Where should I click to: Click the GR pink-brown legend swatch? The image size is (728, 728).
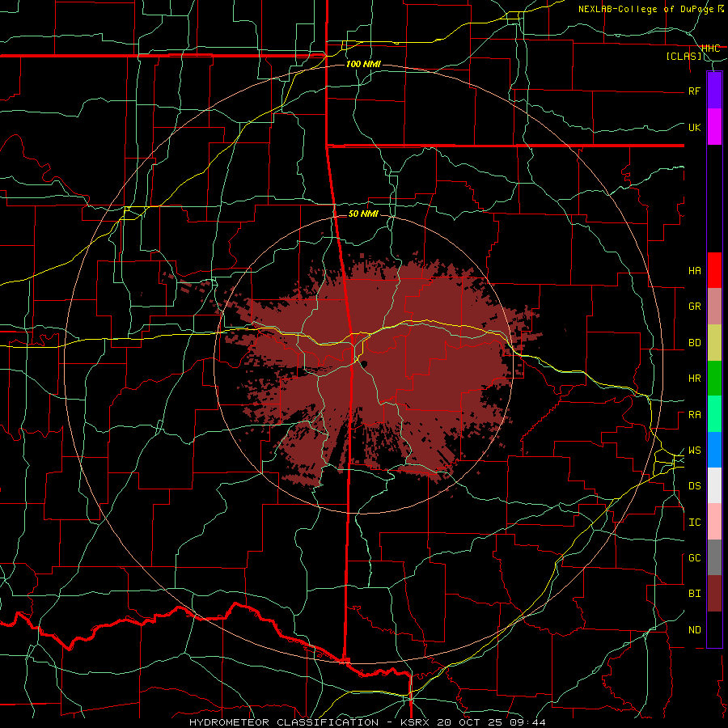(x=714, y=307)
